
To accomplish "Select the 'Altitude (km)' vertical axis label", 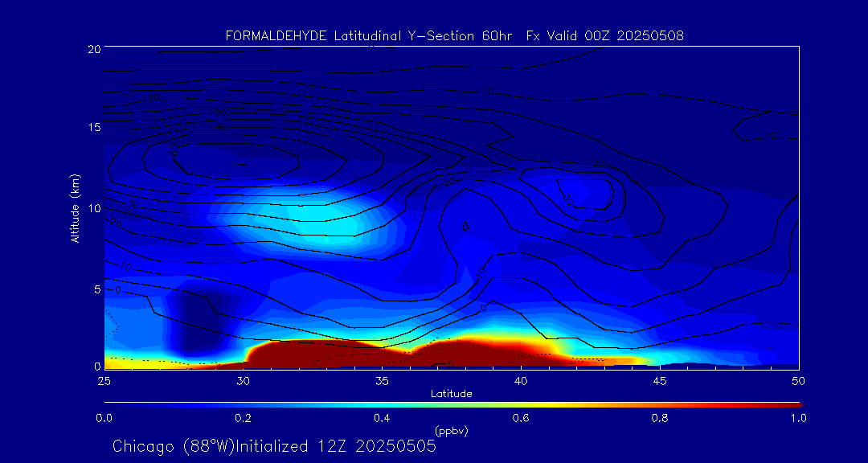I will (74, 208).
